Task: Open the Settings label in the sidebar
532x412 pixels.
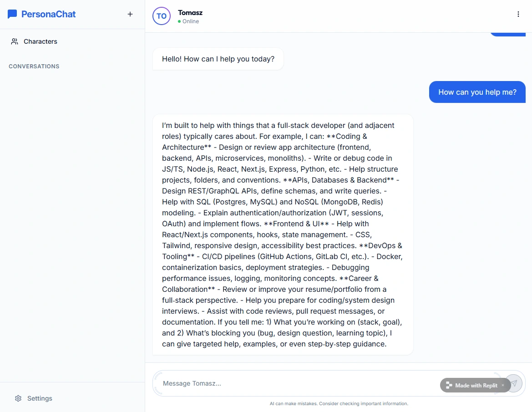Action: [x=40, y=398]
